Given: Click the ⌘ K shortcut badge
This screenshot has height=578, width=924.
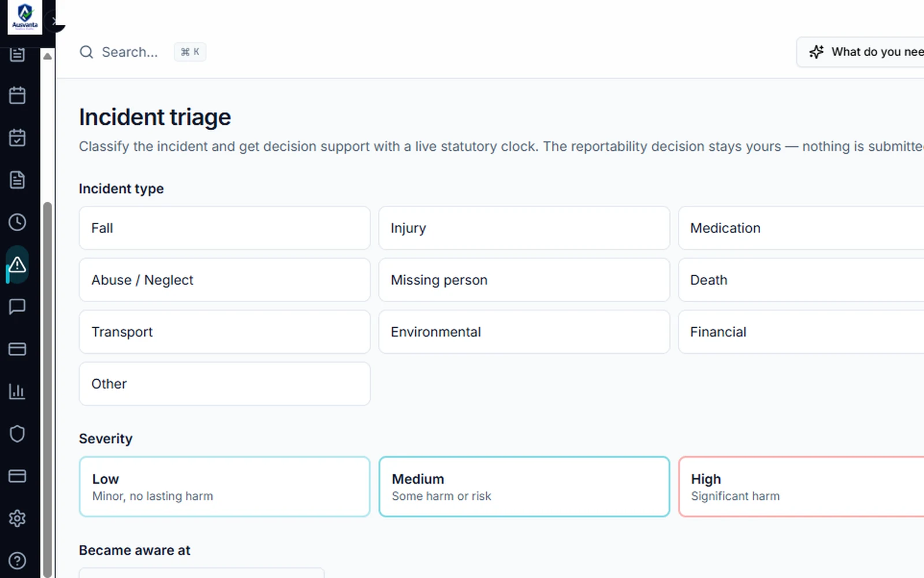Looking at the screenshot, I should [190, 52].
